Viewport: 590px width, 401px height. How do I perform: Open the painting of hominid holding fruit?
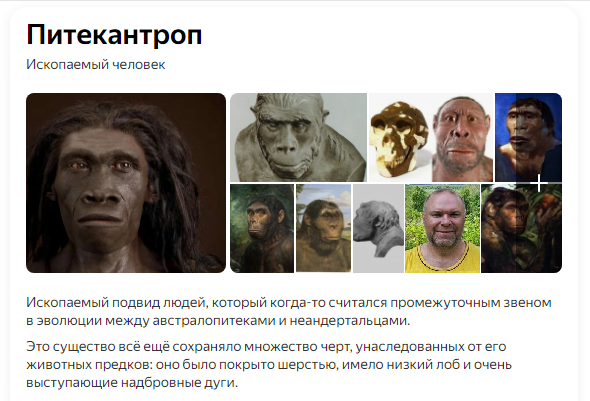tap(522, 228)
